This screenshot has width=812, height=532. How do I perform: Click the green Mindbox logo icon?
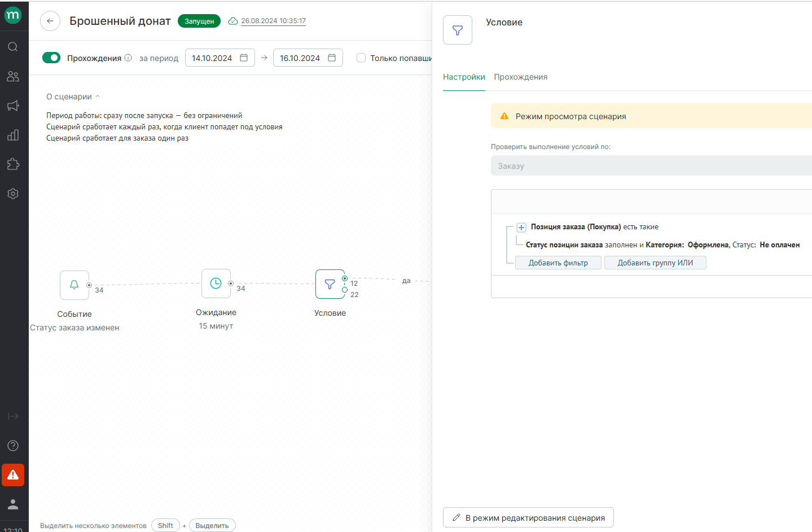pos(13,15)
